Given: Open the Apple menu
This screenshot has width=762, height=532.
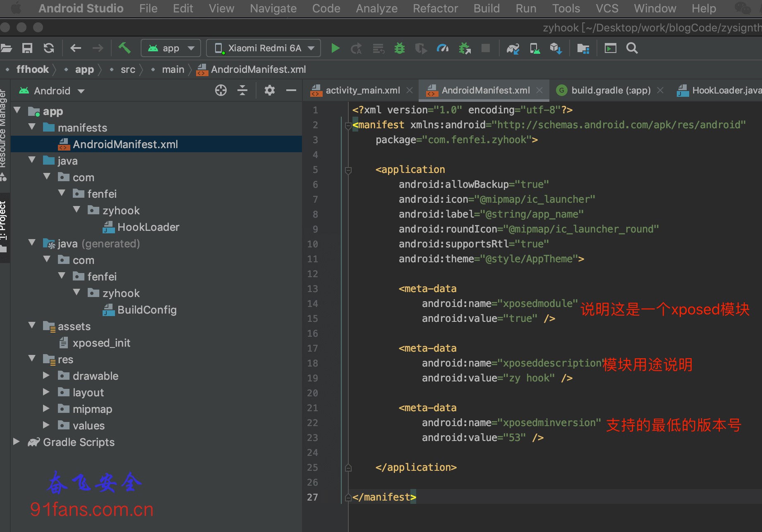Looking at the screenshot, I should 16,8.
